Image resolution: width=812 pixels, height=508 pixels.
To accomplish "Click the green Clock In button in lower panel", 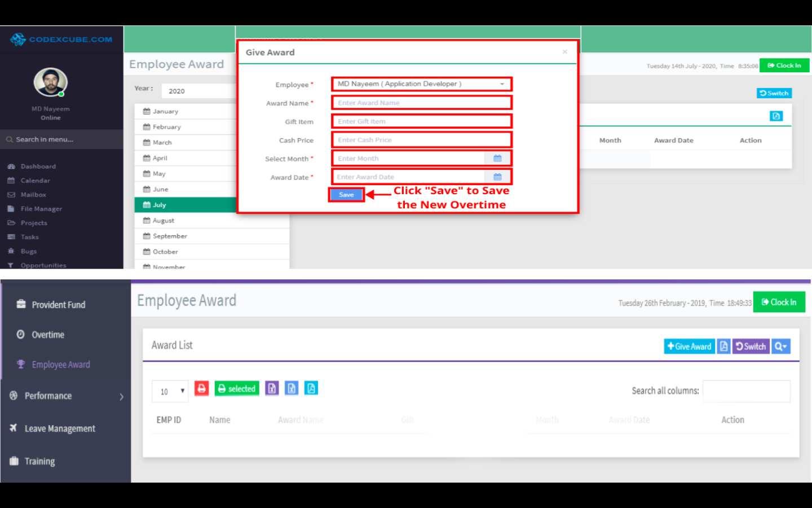I will click(x=779, y=303).
